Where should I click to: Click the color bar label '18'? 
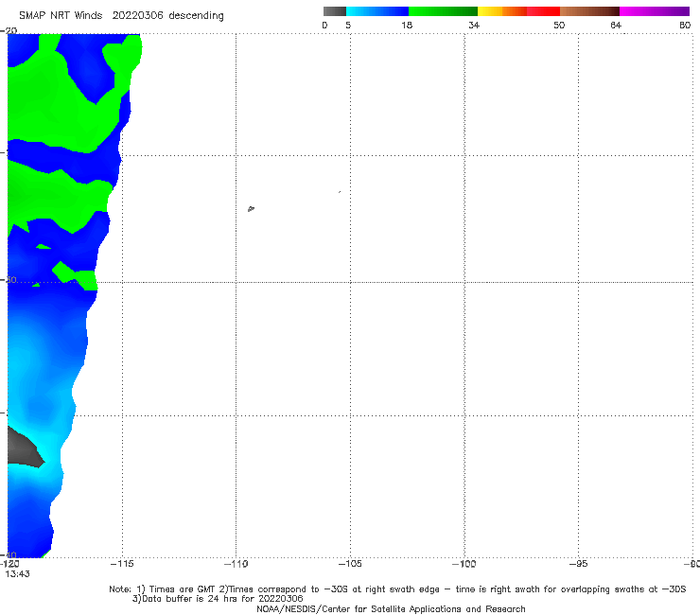[x=407, y=26]
